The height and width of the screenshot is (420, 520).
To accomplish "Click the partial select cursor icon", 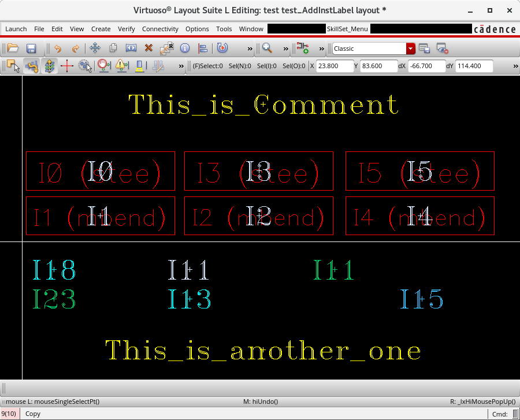I will (x=85, y=66).
